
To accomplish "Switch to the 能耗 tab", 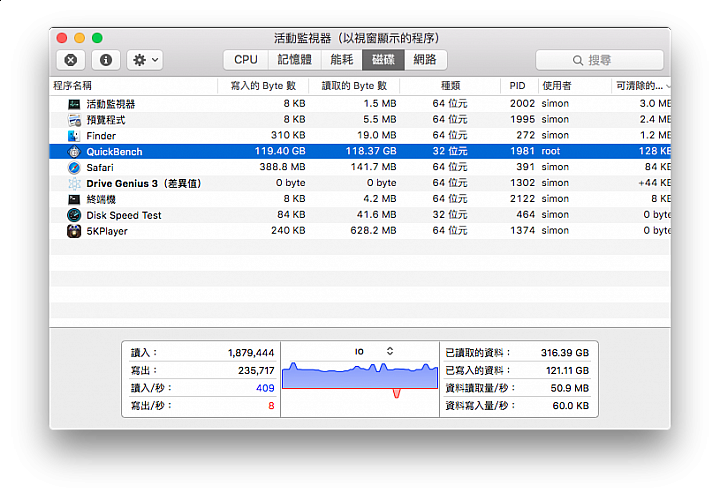I will point(342,60).
